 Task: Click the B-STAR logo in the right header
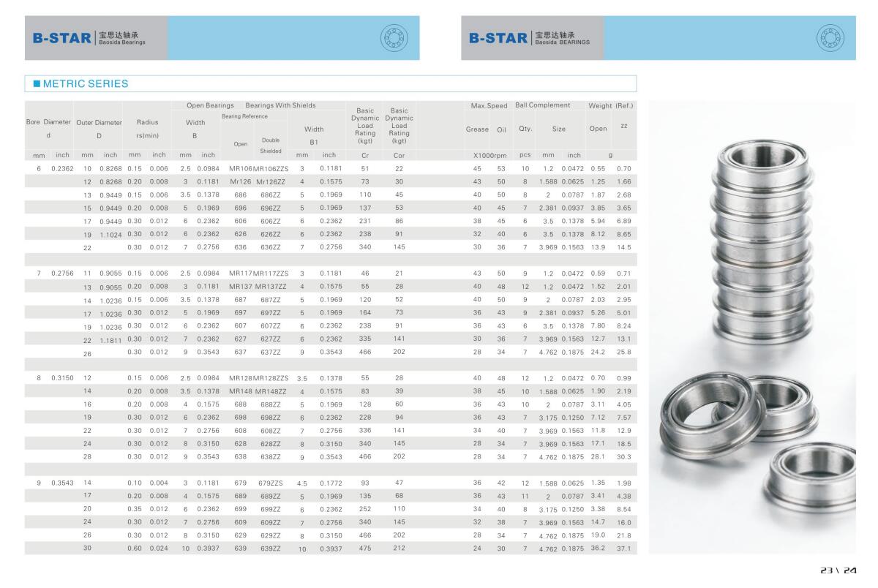coord(498,38)
